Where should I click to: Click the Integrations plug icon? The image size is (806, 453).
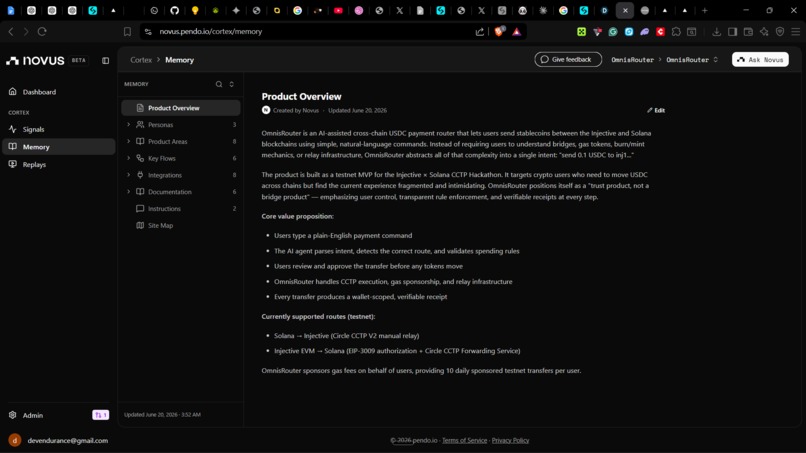pyautogui.click(x=140, y=175)
